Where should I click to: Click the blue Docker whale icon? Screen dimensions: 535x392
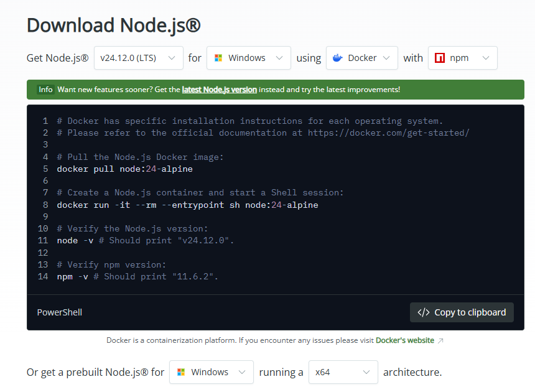(338, 58)
